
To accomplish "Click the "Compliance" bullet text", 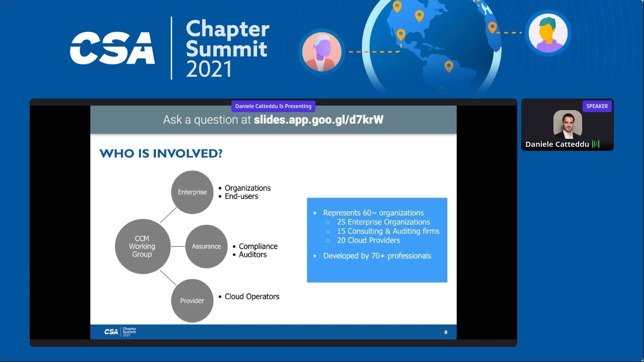I will 258,246.
